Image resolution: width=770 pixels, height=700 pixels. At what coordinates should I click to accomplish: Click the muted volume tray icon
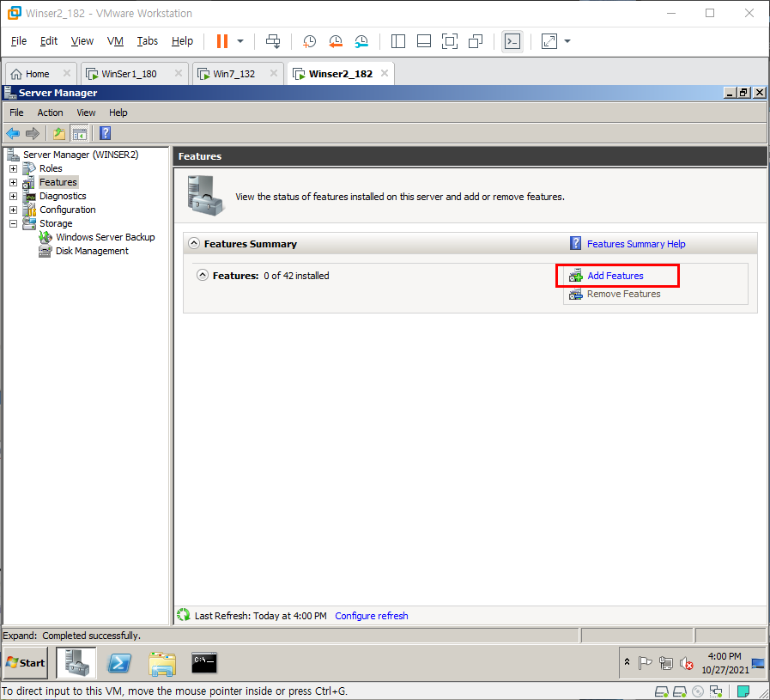(x=687, y=664)
